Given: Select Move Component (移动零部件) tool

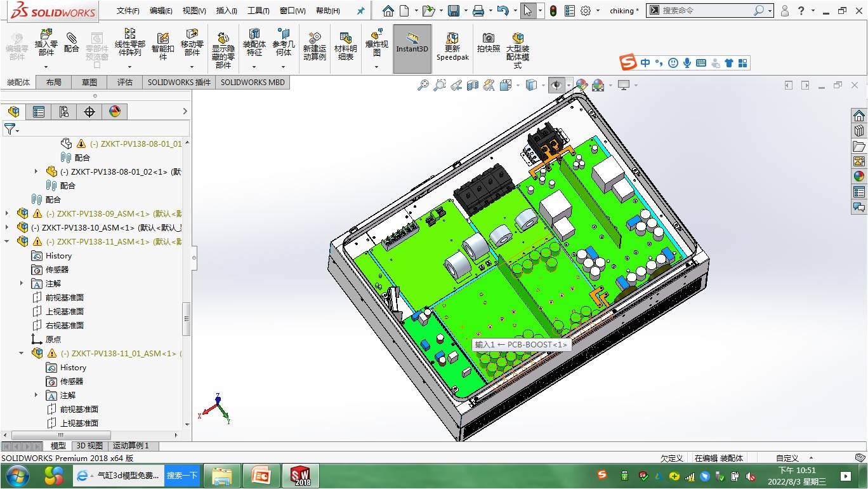Looking at the screenshot, I should click(192, 43).
